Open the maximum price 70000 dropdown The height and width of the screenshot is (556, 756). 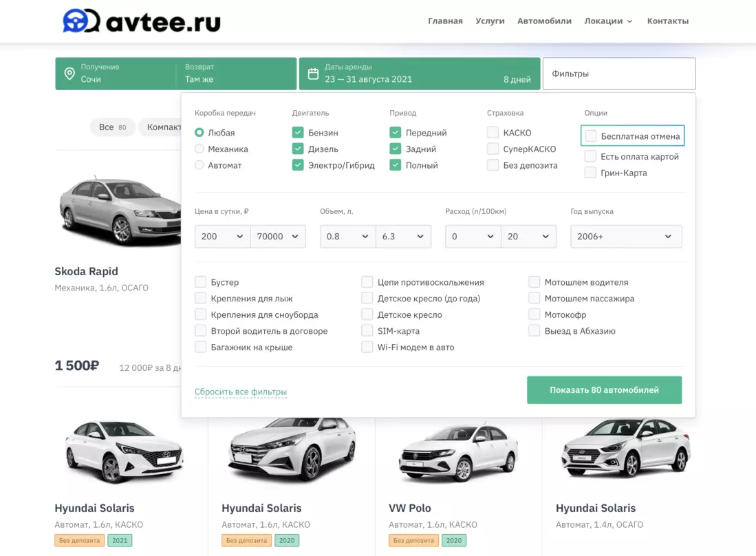278,236
